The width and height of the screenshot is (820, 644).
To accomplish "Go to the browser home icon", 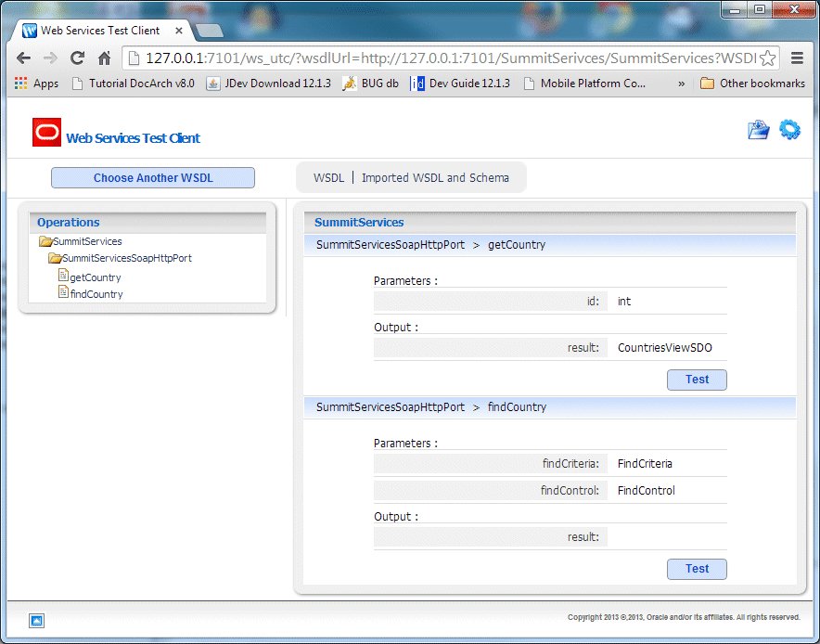I will click(105, 58).
